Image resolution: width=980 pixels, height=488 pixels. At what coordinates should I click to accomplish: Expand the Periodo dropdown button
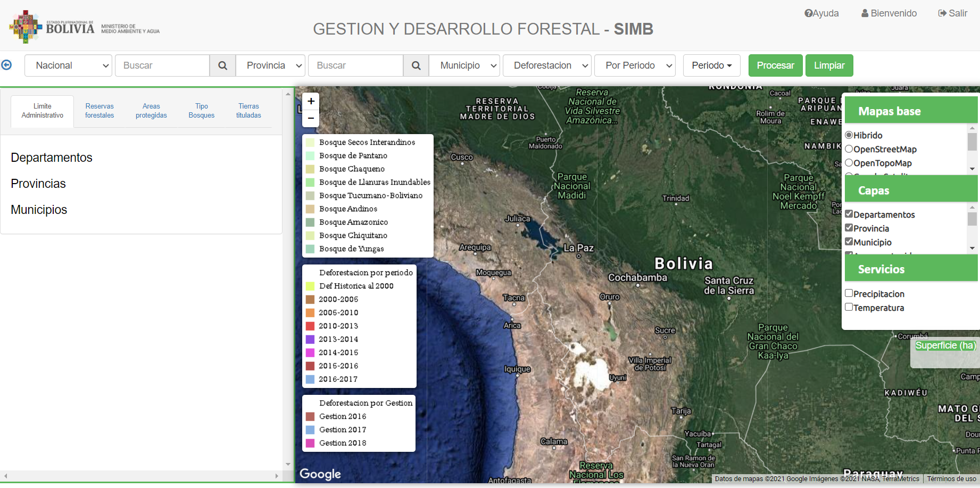(x=712, y=65)
